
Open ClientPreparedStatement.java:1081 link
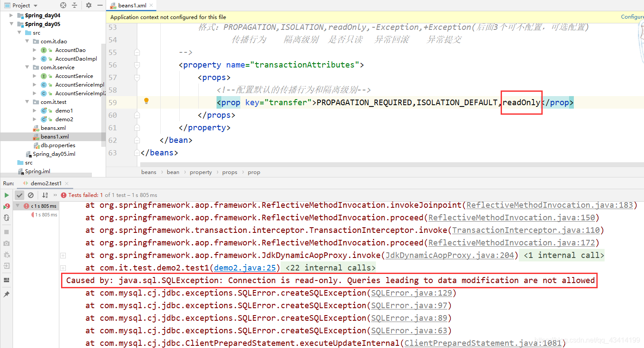(482, 343)
